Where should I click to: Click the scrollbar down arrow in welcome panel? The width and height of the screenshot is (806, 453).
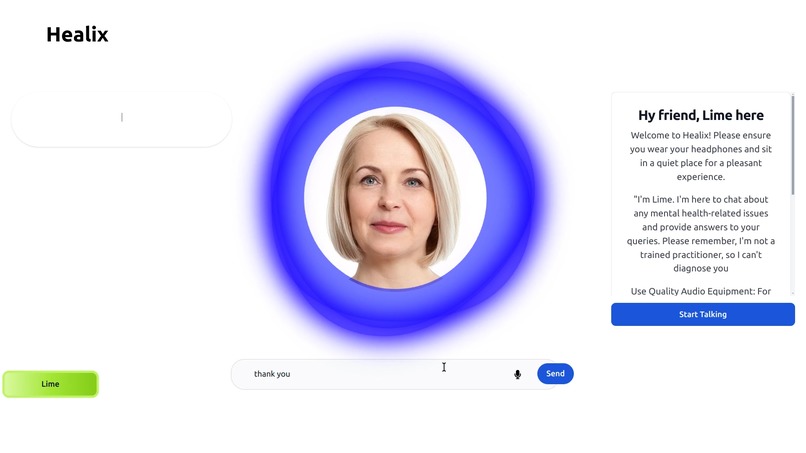[x=793, y=293]
